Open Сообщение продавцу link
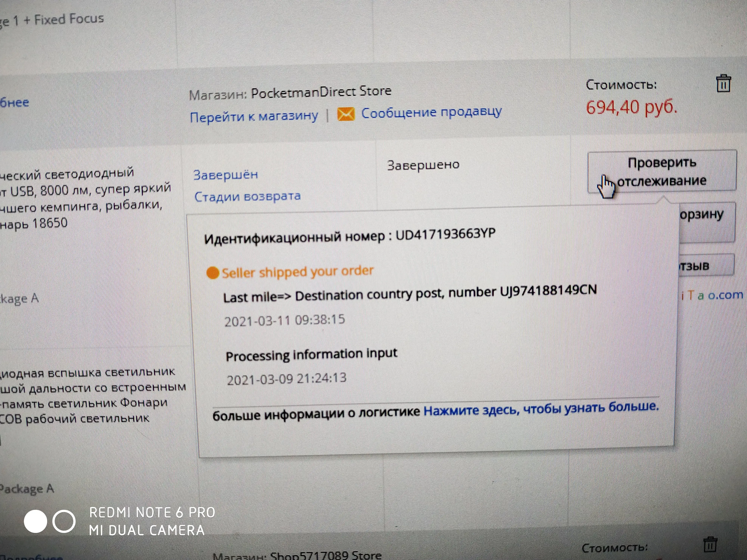Screen dimensions: 747x560 432,112
